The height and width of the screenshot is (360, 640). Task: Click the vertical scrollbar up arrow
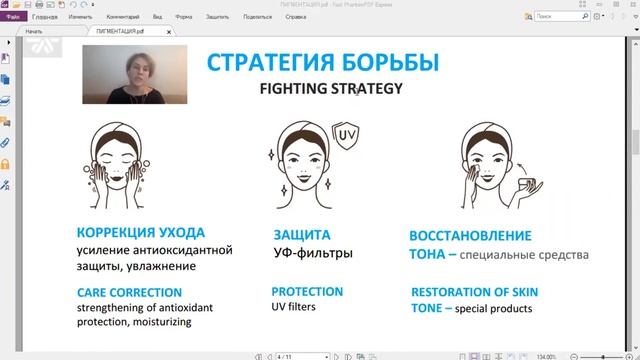[x=636, y=43]
